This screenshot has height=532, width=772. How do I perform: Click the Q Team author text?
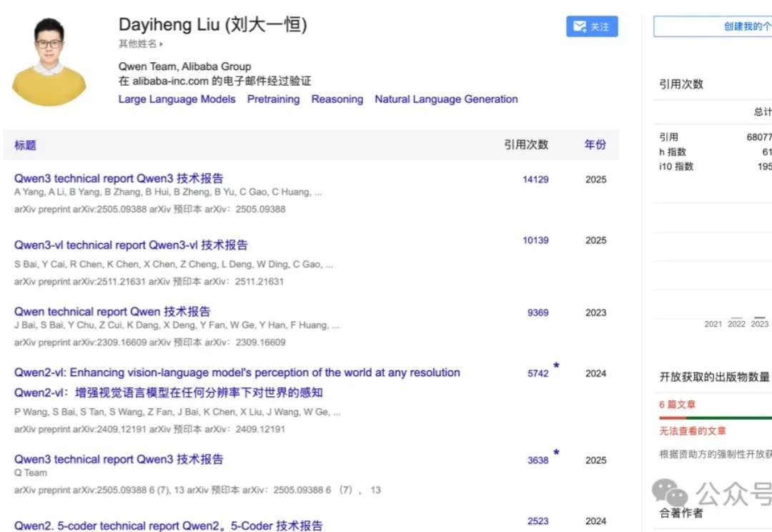pos(31,473)
